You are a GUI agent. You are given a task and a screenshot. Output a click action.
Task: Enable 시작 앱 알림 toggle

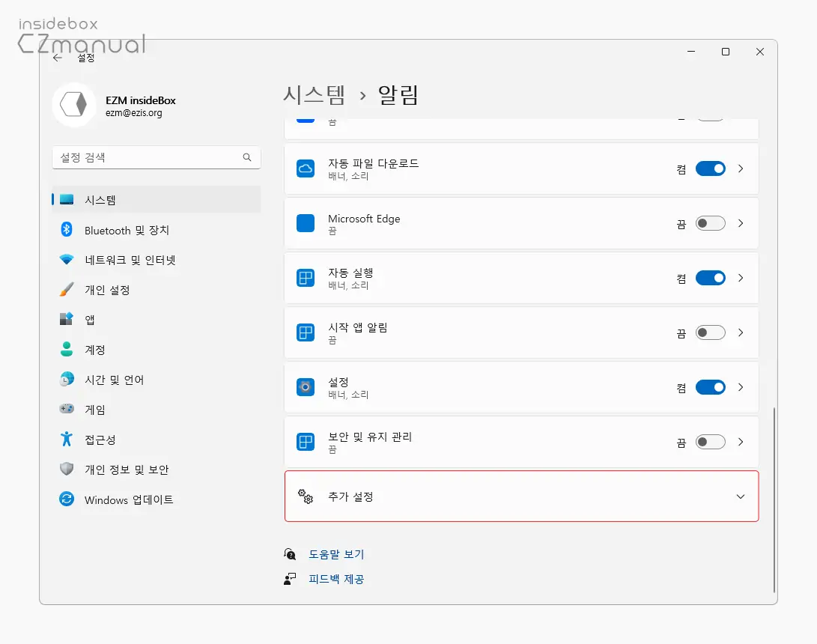click(x=710, y=332)
